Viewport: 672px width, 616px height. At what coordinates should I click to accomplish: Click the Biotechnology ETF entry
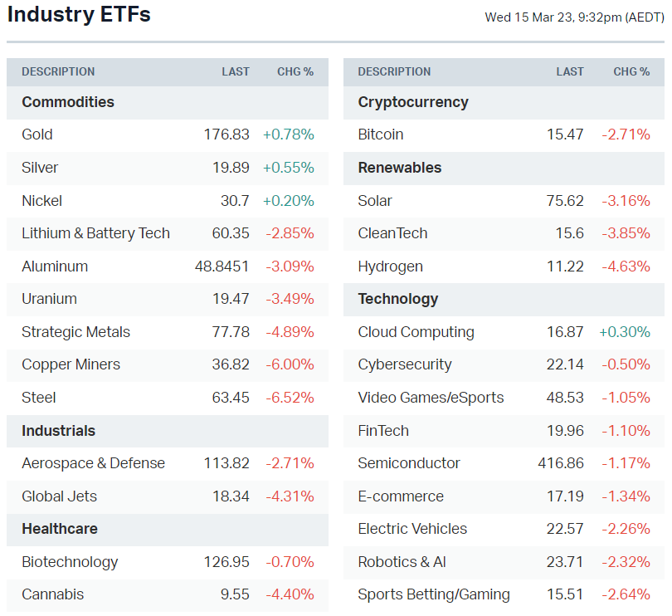pyautogui.click(x=70, y=562)
